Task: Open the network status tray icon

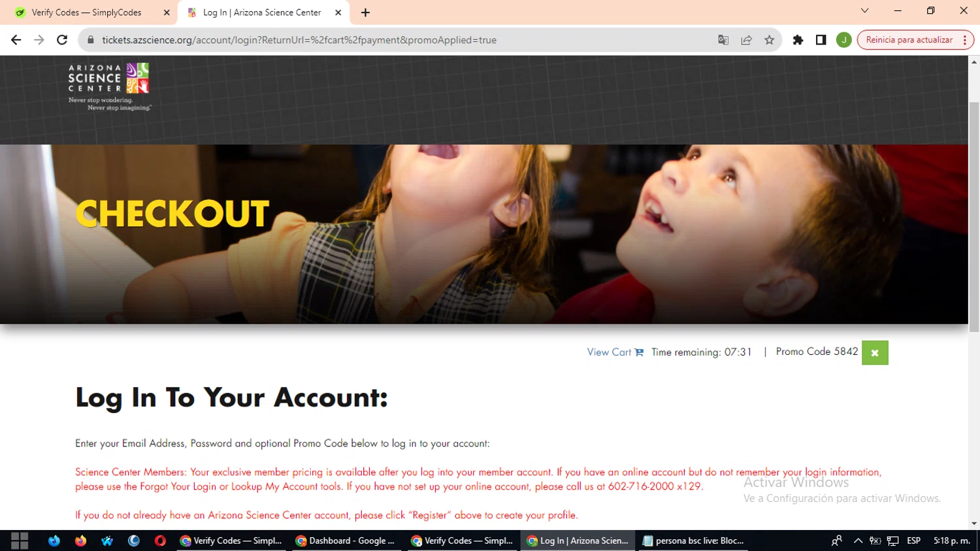Action: 893,541
